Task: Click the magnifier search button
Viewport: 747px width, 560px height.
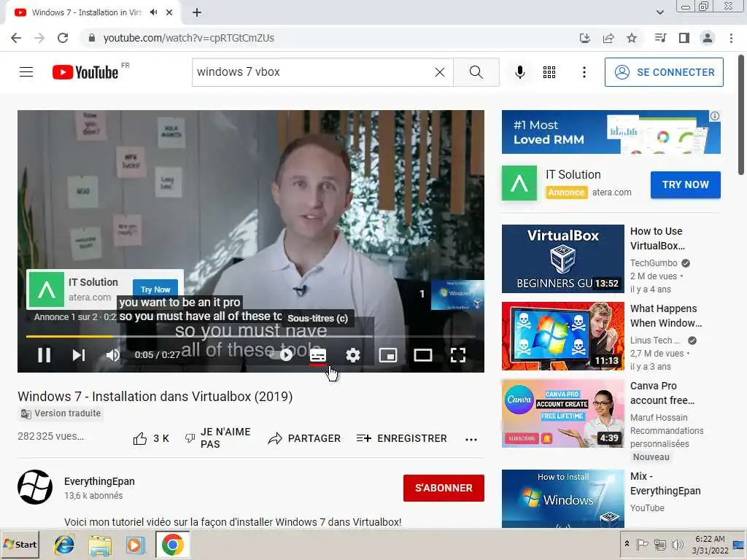Action: (x=476, y=72)
